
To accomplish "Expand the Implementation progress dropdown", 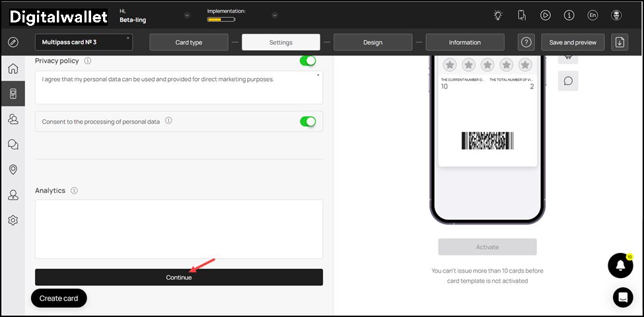I will click(275, 16).
